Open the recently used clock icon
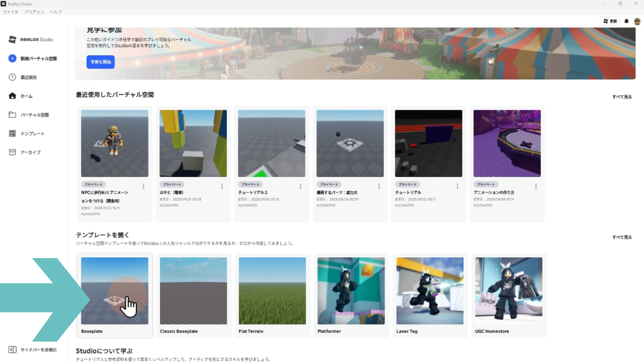Viewport: 644px width, 362px height. [12, 77]
